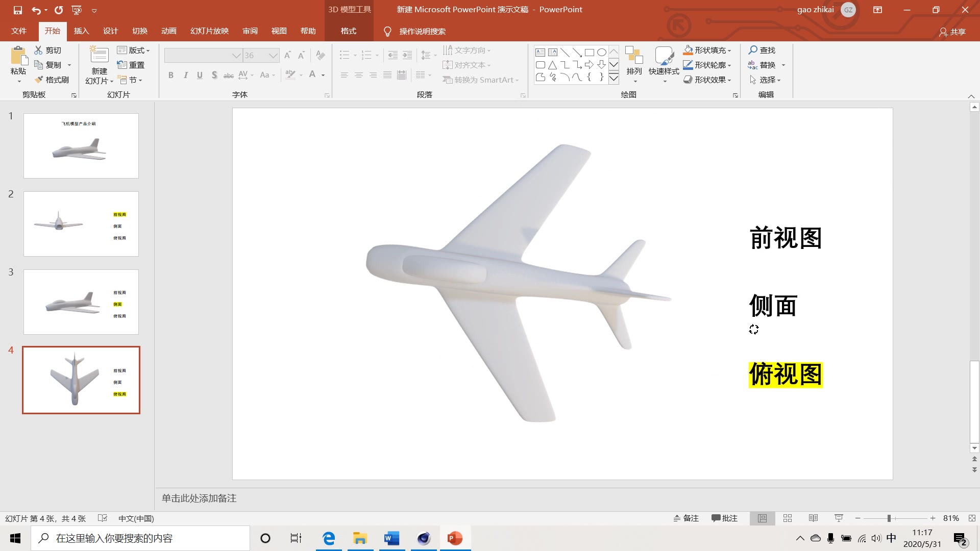Toggle italic formatting
The image size is (980, 551).
pyautogui.click(x=185, y=75)
